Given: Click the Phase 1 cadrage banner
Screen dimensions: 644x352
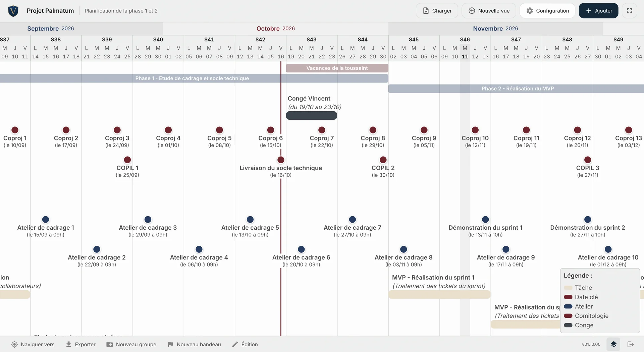Looking at the screenshot, I should point(194,78).
